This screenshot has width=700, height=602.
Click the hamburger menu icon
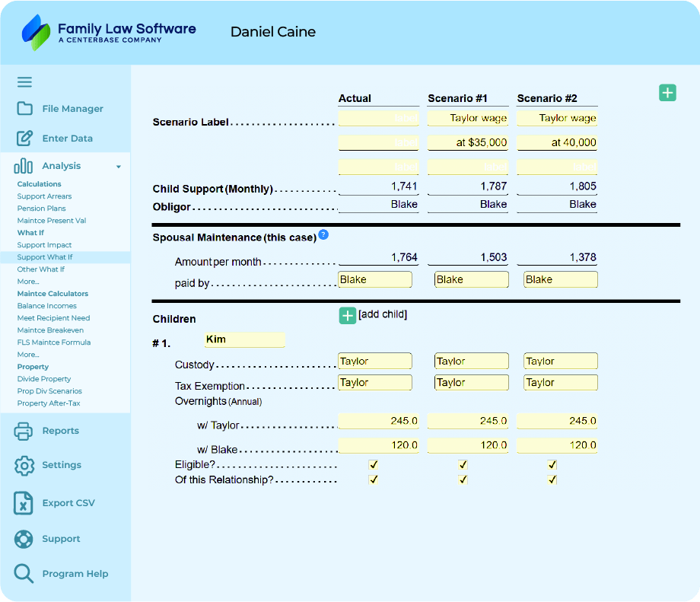pyautogui.click(x=24, y=82)
